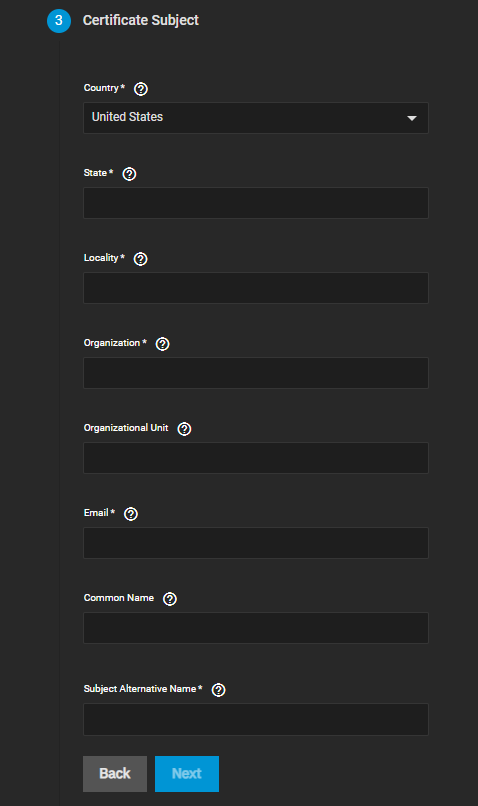The height and width of the screenshot is (806, 478).
Task: Focus the State text field
Action: click(256, 203)
